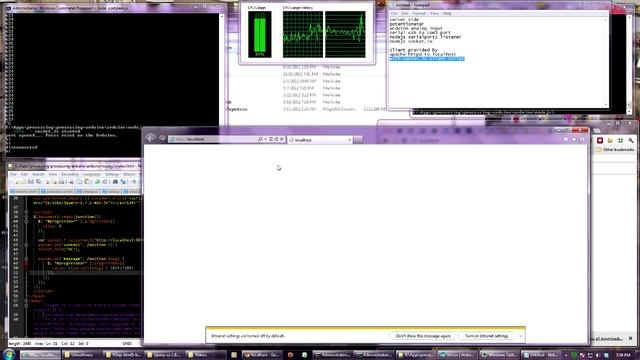Viewport: 640px width, 360px height.
Task: Click Notepad++ Undo toolbar icon
Action: click(97, 182)
